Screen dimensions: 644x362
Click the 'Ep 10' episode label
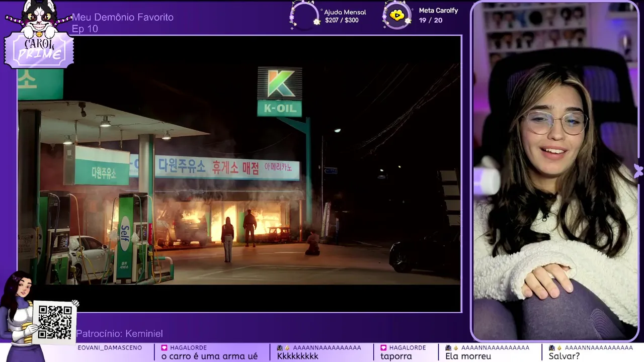point(85,29)
